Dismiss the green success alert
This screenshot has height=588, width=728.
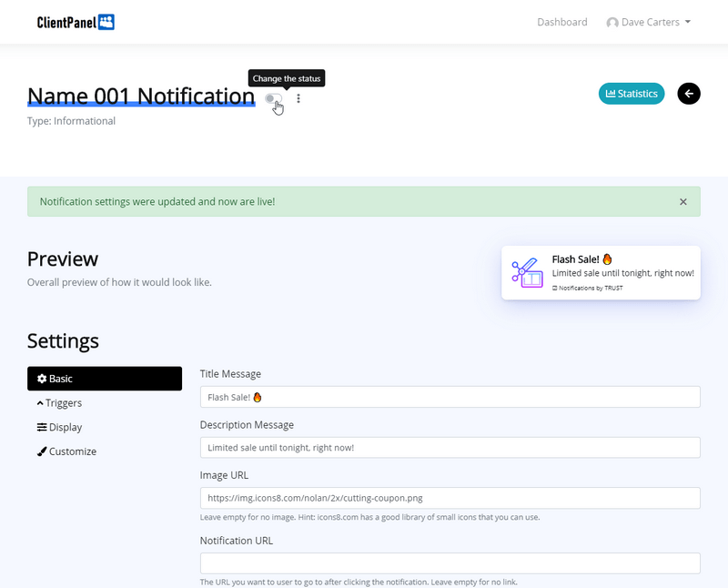pos(683,201)
